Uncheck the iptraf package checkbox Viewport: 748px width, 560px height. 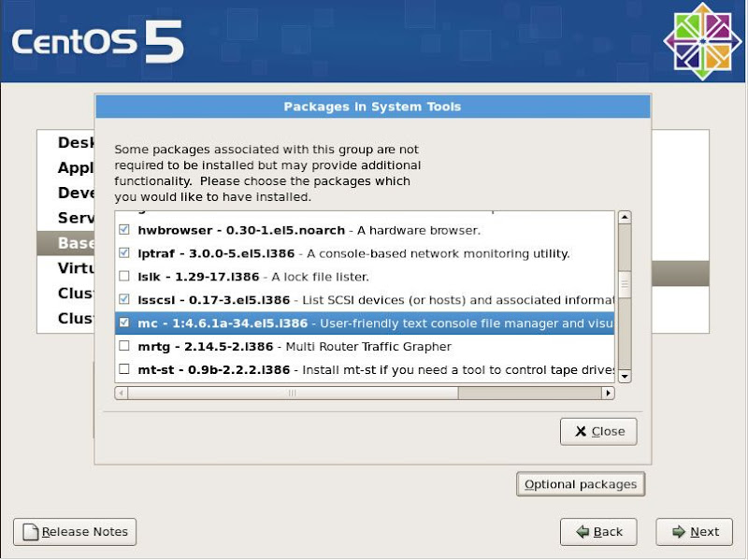(124, 253)
